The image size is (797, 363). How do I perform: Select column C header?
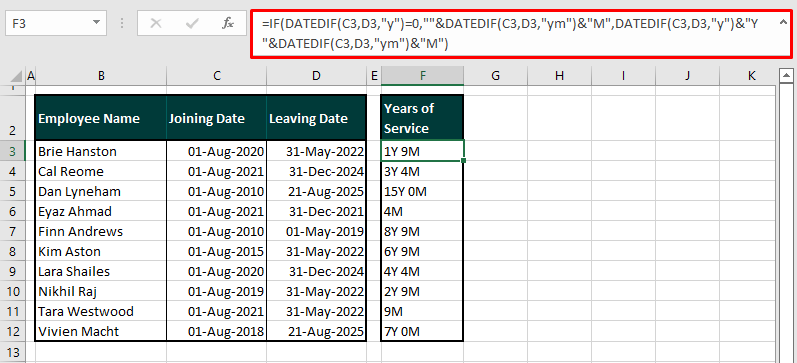(217, 76)
